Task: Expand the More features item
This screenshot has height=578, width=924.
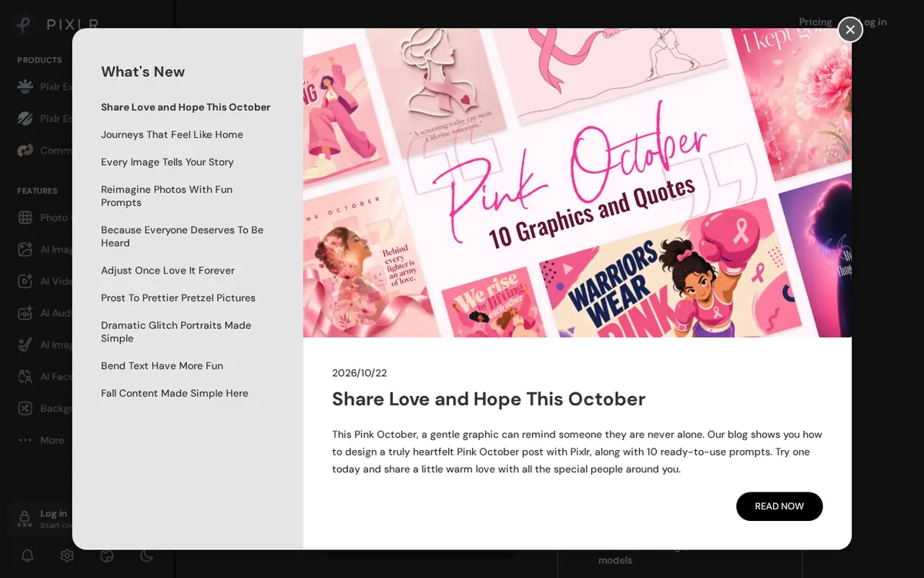Action: (42, 440)
